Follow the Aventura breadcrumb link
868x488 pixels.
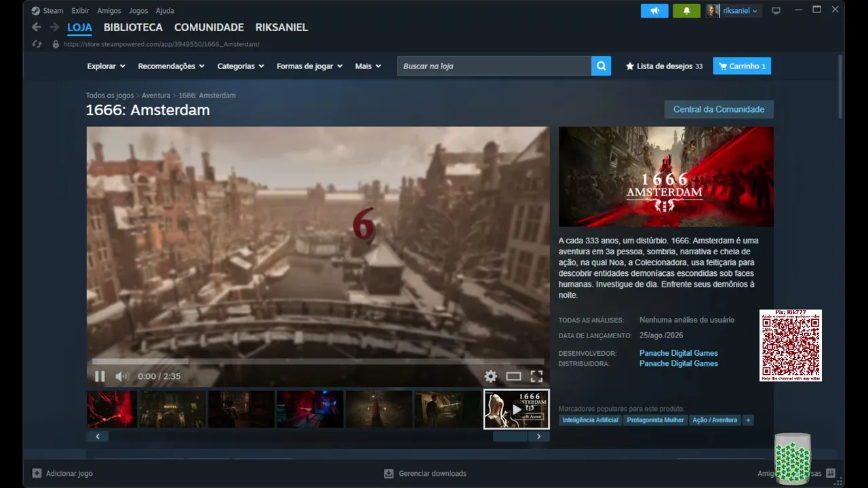(x=156, y=96)
